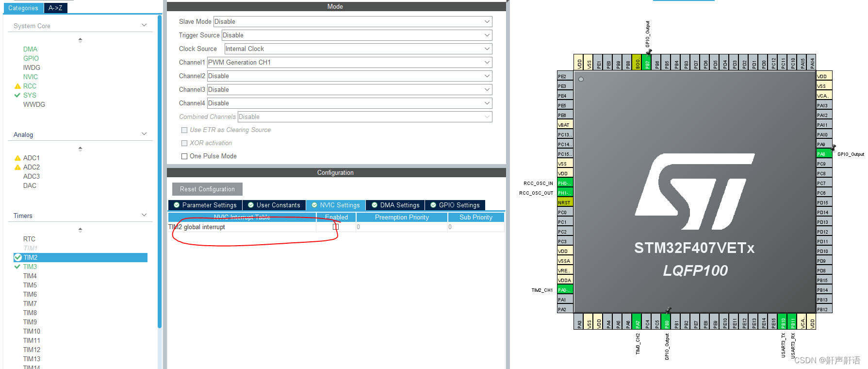Select the PA0 TIM2_CH1 pin

click(x=565, y=290)
